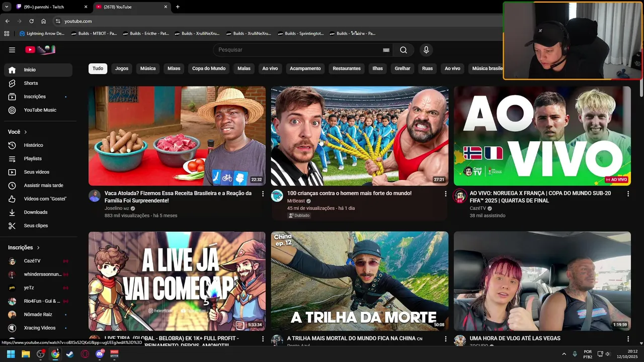Open Playlists in the sidebar
The image size is (644, 362).
click(38, 158)
